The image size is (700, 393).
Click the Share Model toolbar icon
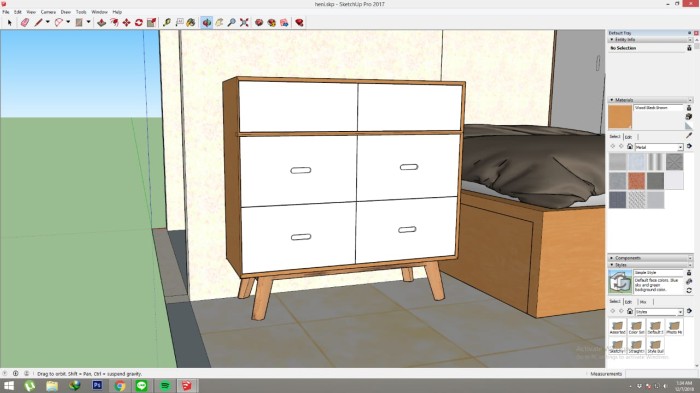(x=271, y=22)
